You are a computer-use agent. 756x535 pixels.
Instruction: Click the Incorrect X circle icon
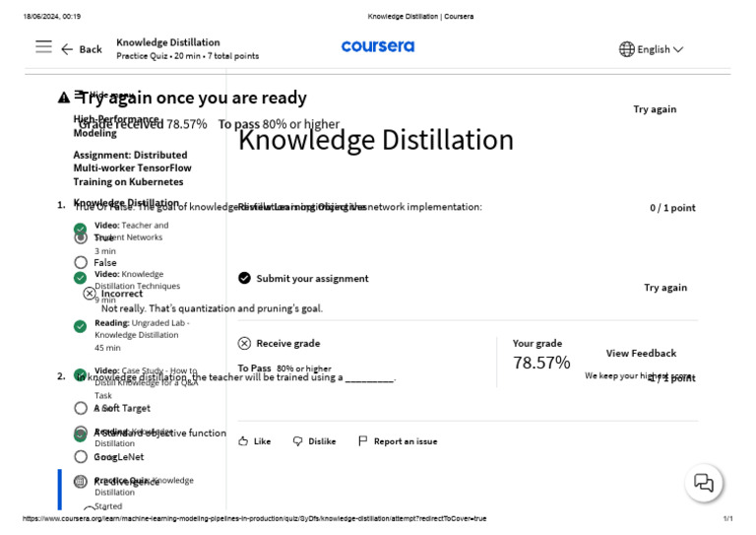click(x=90, y=293)
